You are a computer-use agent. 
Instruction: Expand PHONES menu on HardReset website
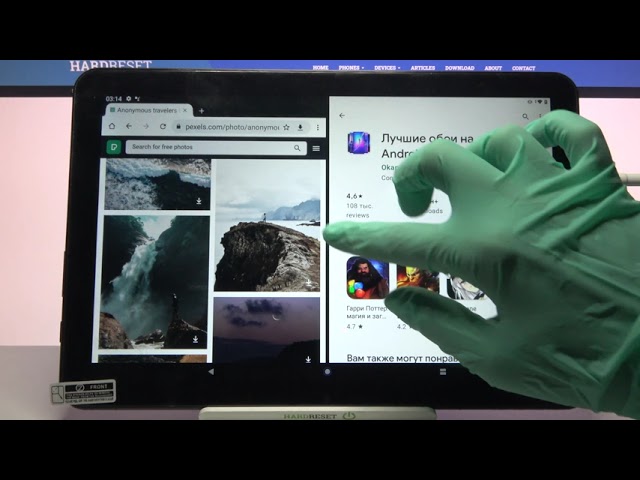pyautogui.click(x=351, y=68)
